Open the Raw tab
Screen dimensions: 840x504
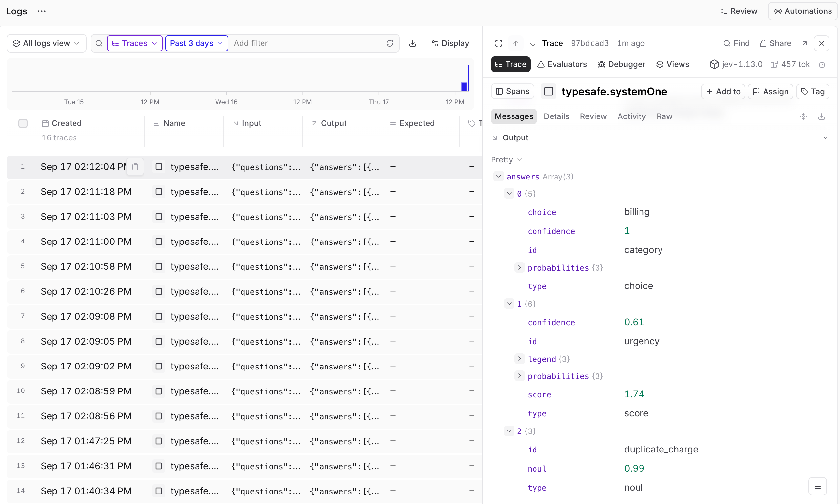[664, 116]
